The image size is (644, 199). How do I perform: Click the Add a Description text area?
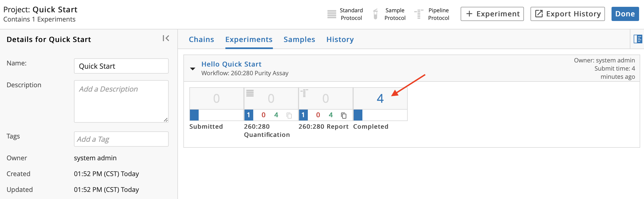[121, 101]
